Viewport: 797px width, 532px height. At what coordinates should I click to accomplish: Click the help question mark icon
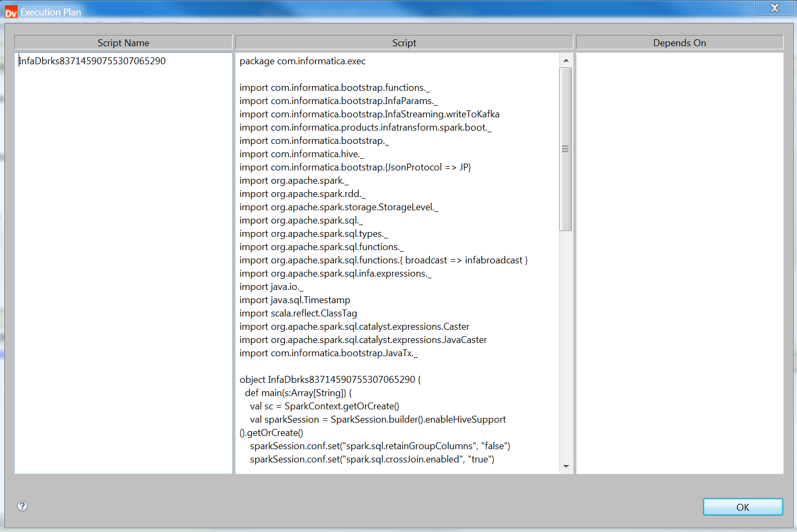pos(22,506)
